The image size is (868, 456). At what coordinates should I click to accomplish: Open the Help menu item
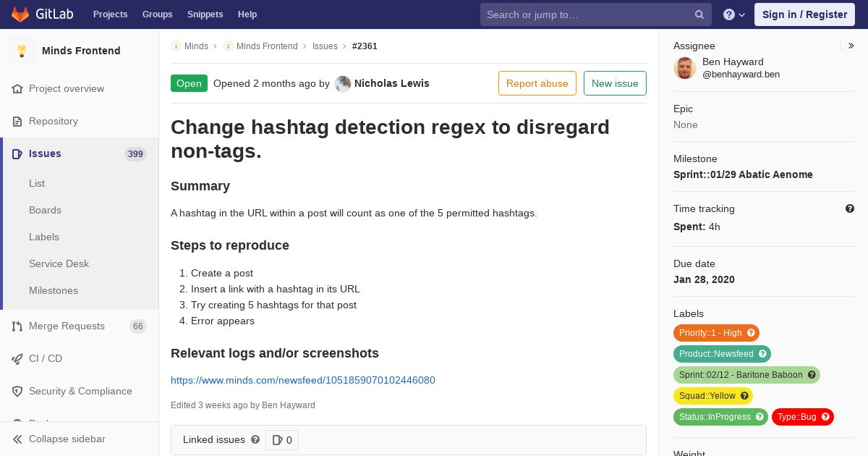pyautogui.click(x=247, y=14)
